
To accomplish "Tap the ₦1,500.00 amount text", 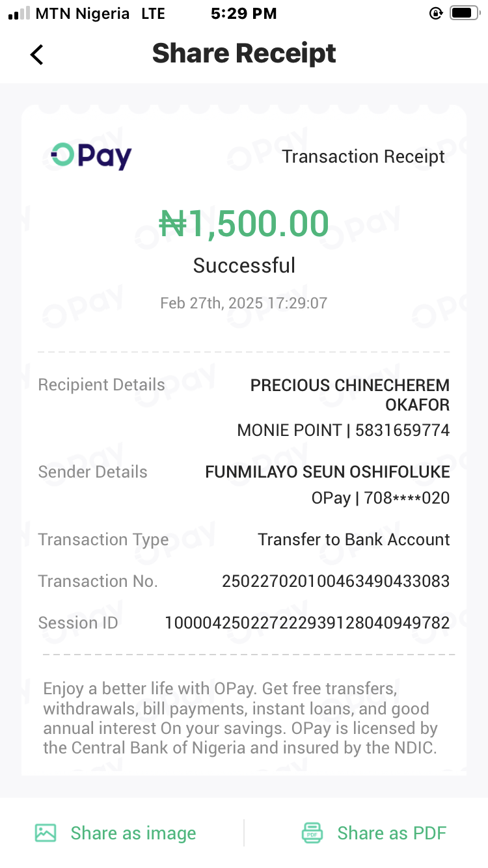I will click(244, 224).
